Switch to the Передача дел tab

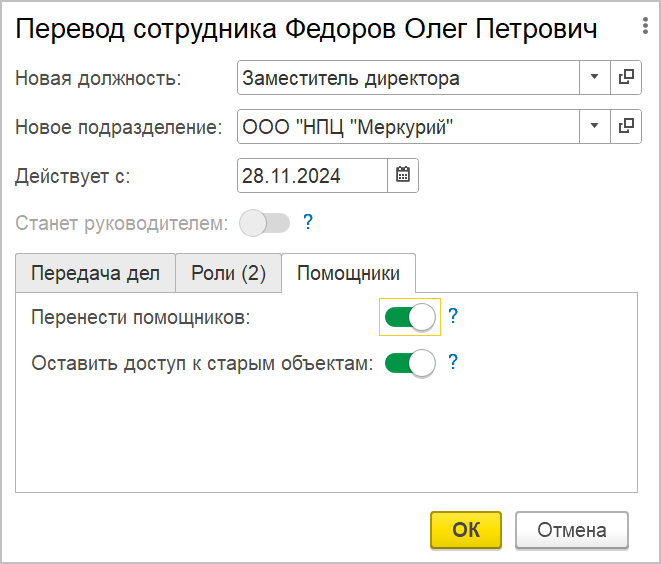pyautogui.click(x=95, y=273)
